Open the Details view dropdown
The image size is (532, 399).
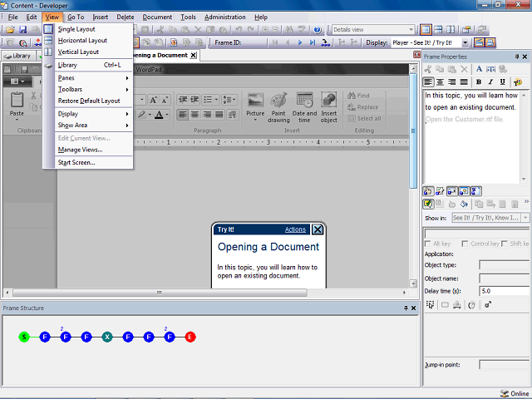(x=411, y=30)
